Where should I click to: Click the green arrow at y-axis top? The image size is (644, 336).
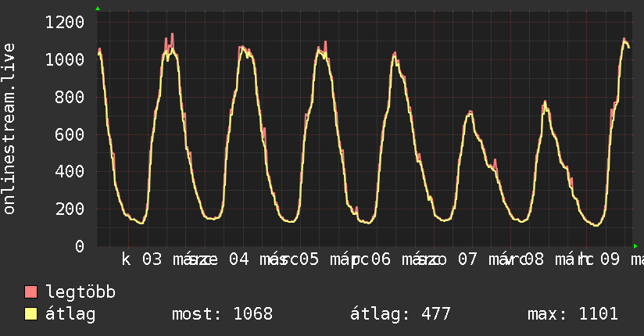pyautogui.click(x=98, y=9)
